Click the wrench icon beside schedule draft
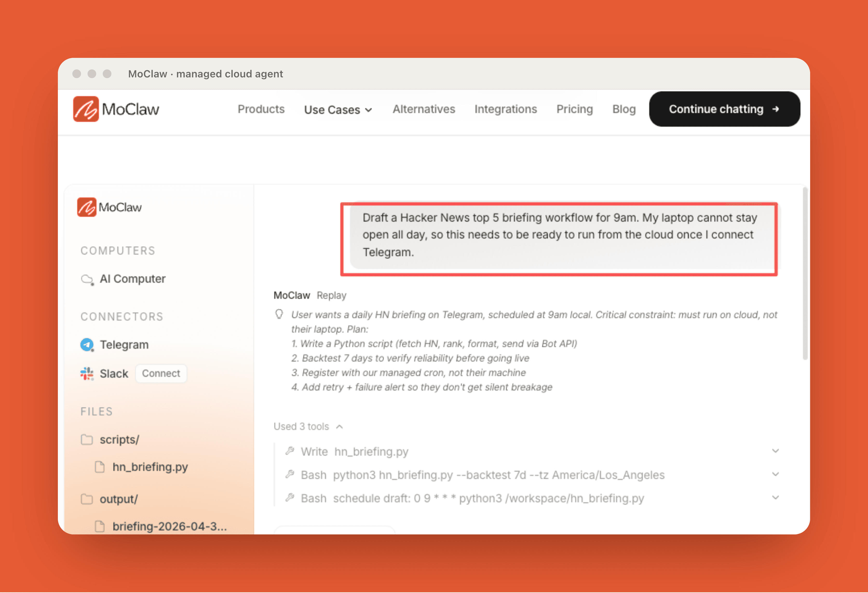868x593 pixels. (x=290, y=498)
